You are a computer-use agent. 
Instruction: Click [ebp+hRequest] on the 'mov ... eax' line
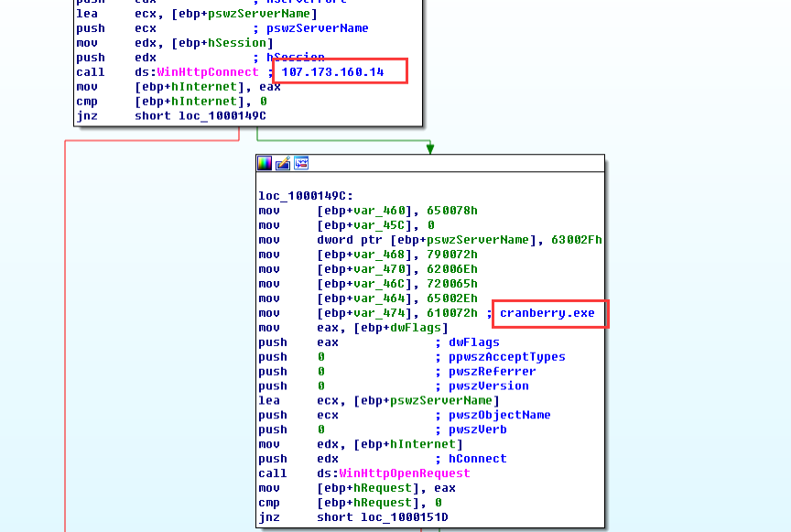click(372, 488)
